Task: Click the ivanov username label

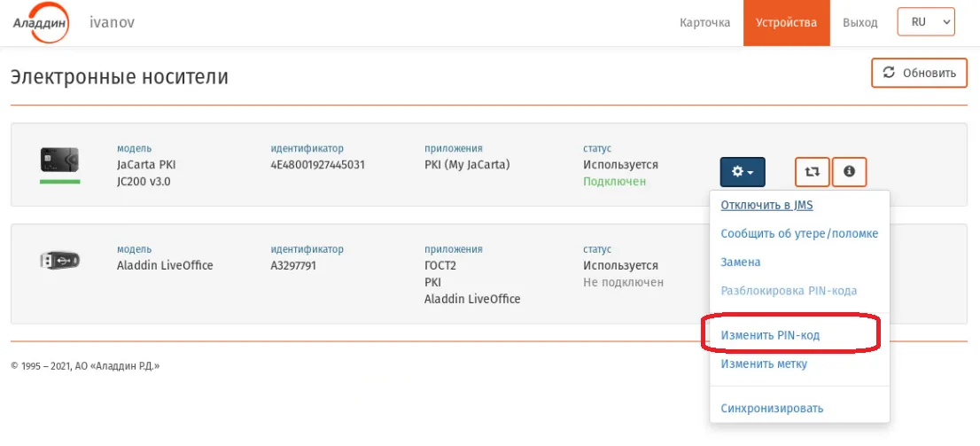Action: 112,22
